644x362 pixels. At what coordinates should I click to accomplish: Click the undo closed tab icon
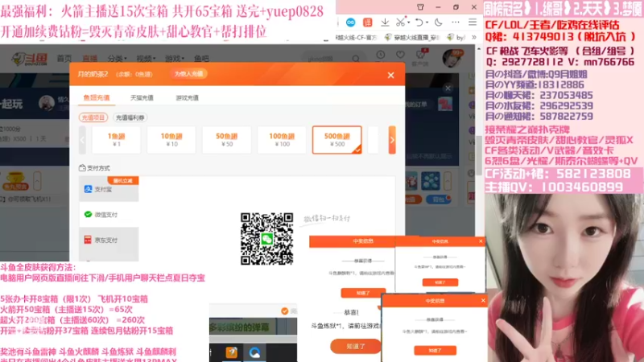click(x=419, y=23)
